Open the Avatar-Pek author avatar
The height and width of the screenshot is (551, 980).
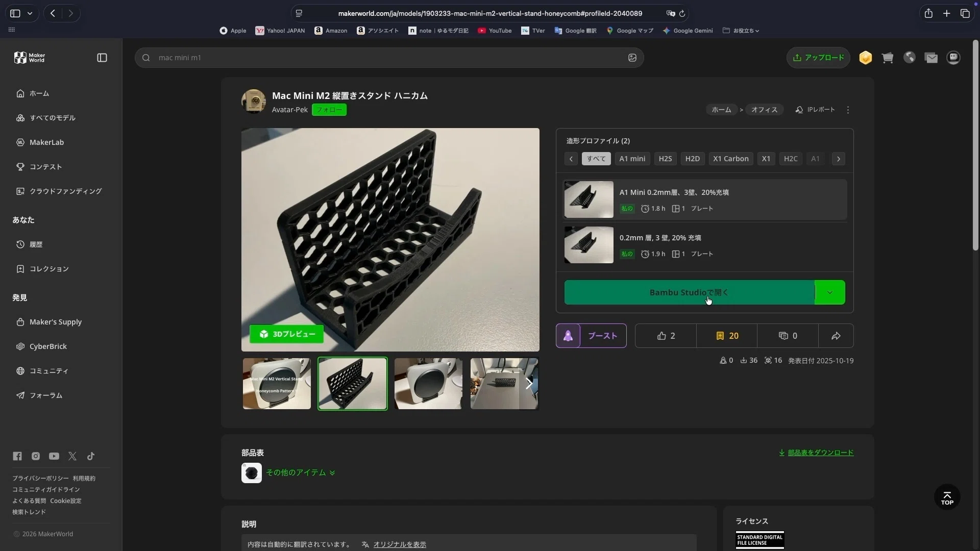pos(254,101)
